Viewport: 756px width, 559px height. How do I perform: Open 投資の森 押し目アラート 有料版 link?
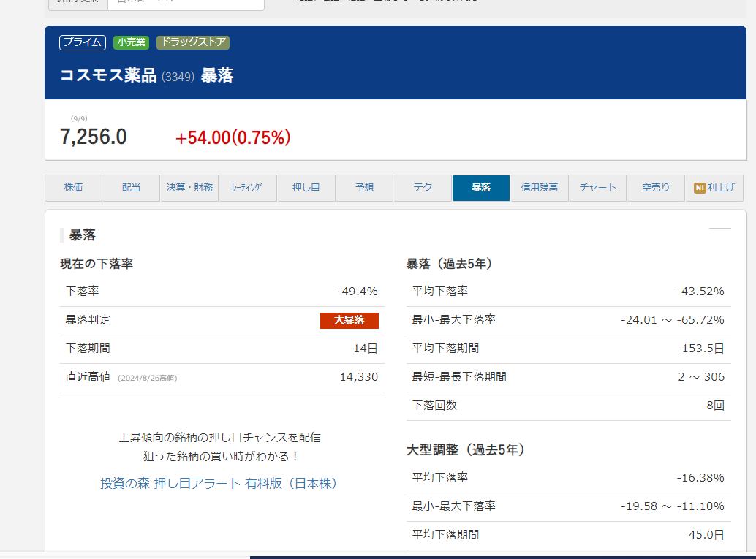coord(219,484)
